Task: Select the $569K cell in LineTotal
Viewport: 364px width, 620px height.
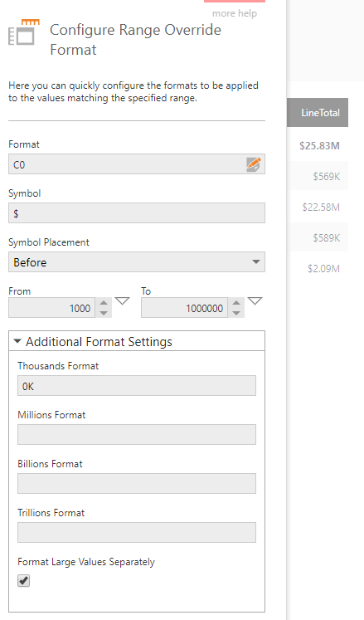Action: tap(326, 176)
